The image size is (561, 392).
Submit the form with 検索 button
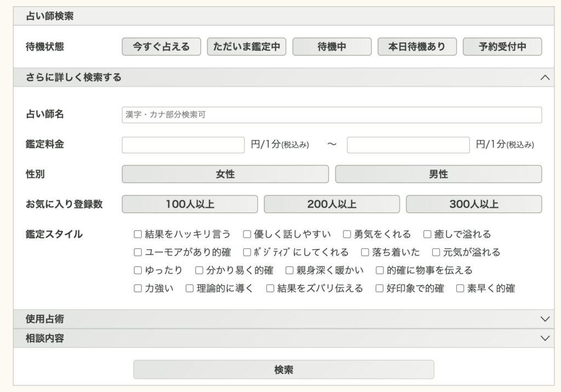click(x=283, y=370)
